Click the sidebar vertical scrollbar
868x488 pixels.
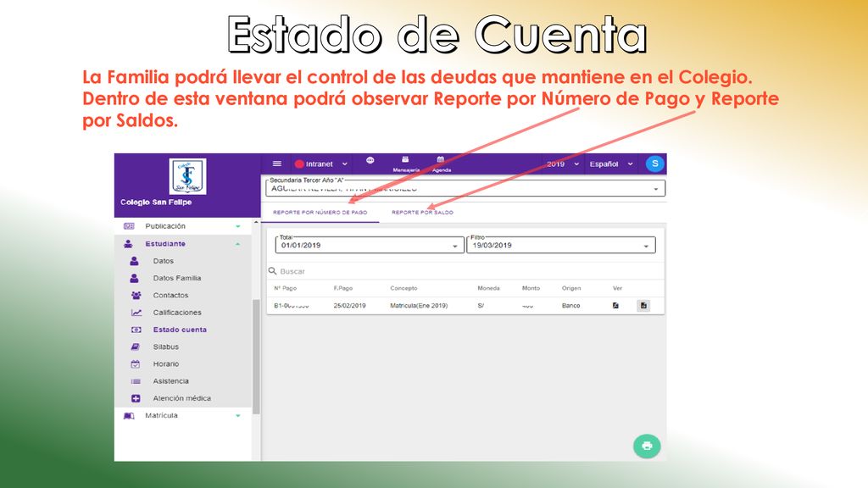coord(256,357)
